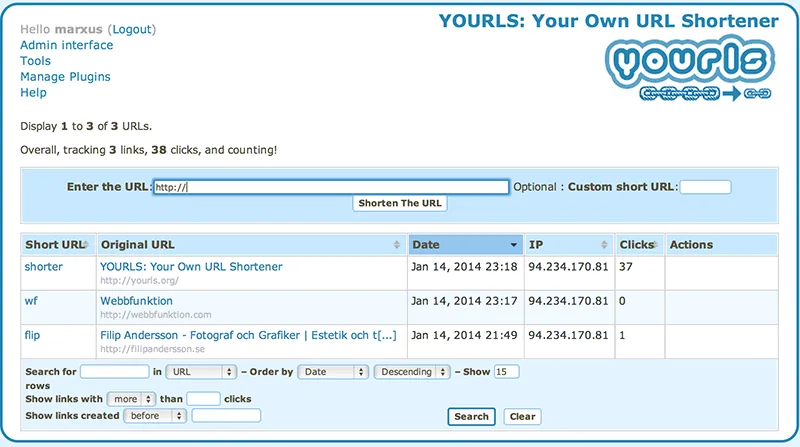800x447 pixels.
Task: Click the links created date field
Action: (226, 415)
